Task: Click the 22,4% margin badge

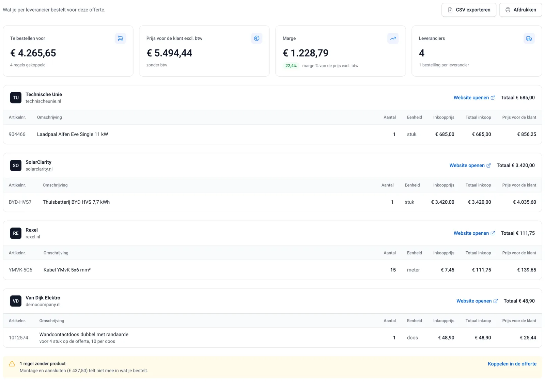Action: coord(291,66)
